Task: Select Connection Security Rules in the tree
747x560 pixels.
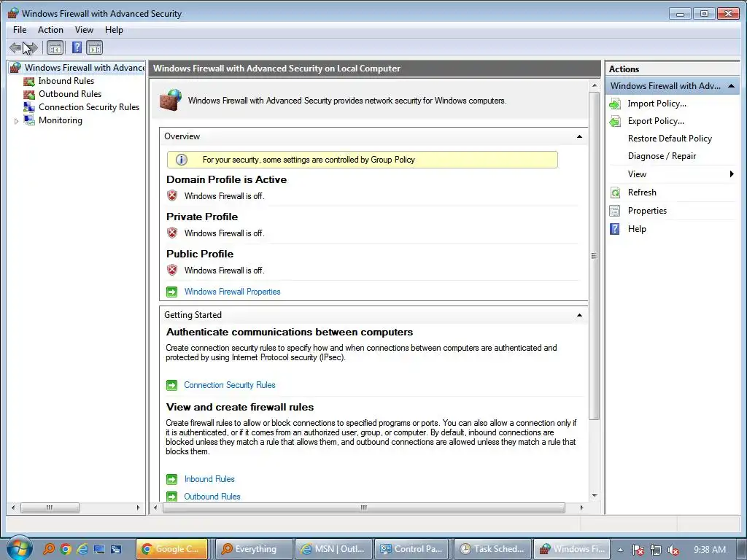Action: pyautogui.click(x=88, y=107)
